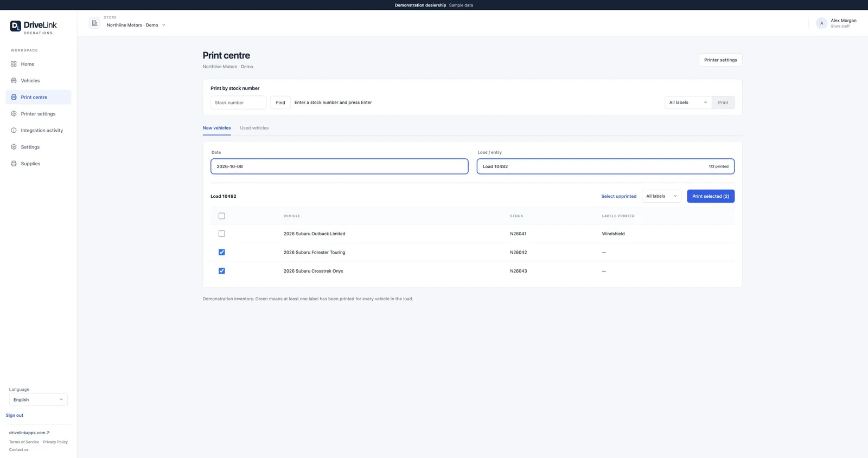
Task: Click the Alex Morgan avatar icon
Action: [821, 23]
